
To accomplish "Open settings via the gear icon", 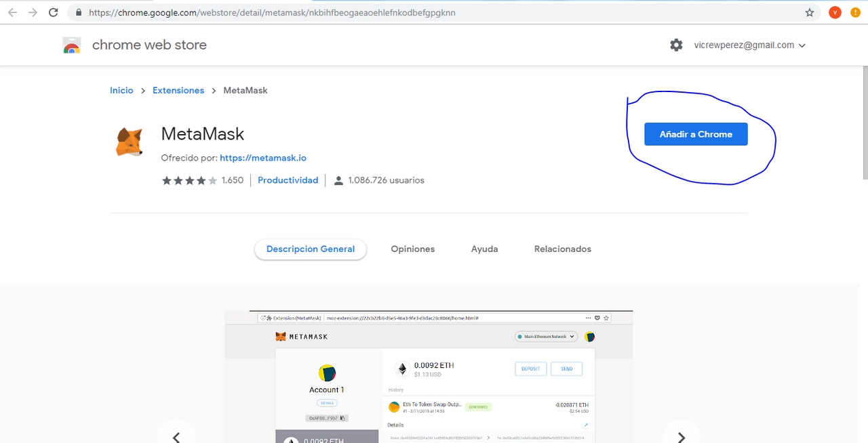I will point(676,45).
